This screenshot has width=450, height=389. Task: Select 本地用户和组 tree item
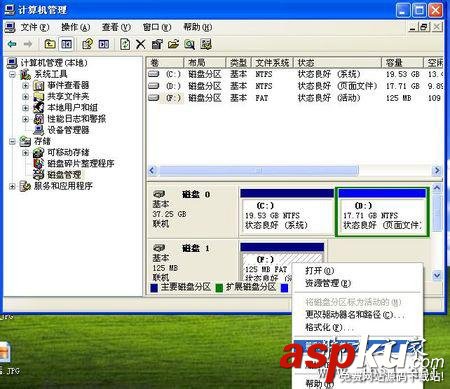point(72,107)
